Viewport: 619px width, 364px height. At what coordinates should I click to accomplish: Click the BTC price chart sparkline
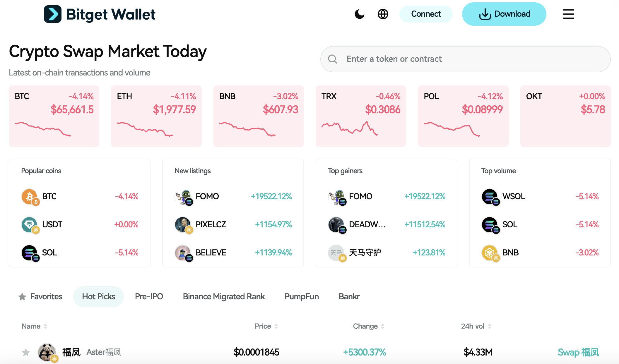coord(43,129)
